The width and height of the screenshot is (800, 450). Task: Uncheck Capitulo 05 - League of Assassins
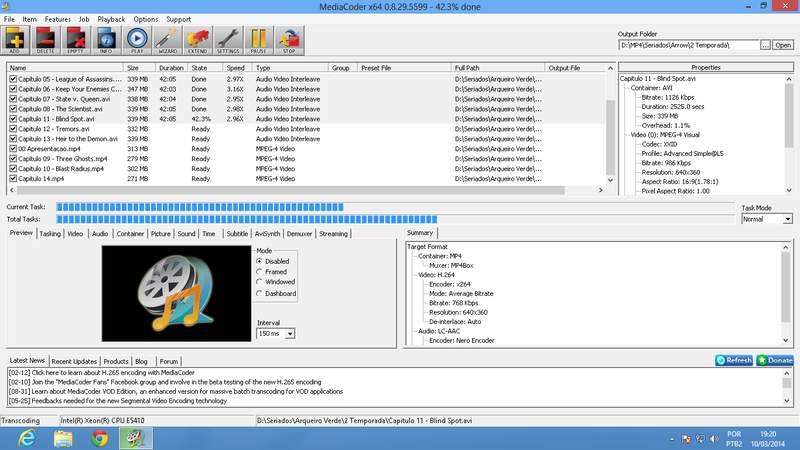pyautogui.click(x=13, y=79)
